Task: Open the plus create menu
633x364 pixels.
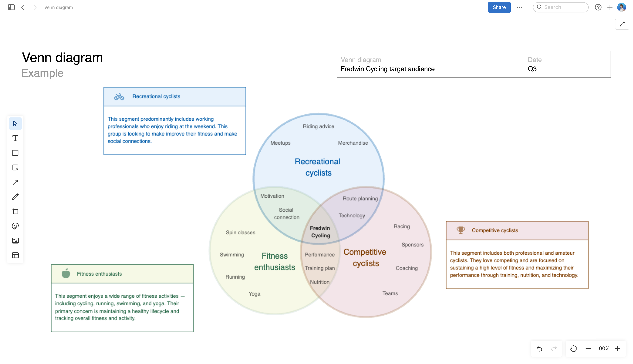Action: pos(610,7)
